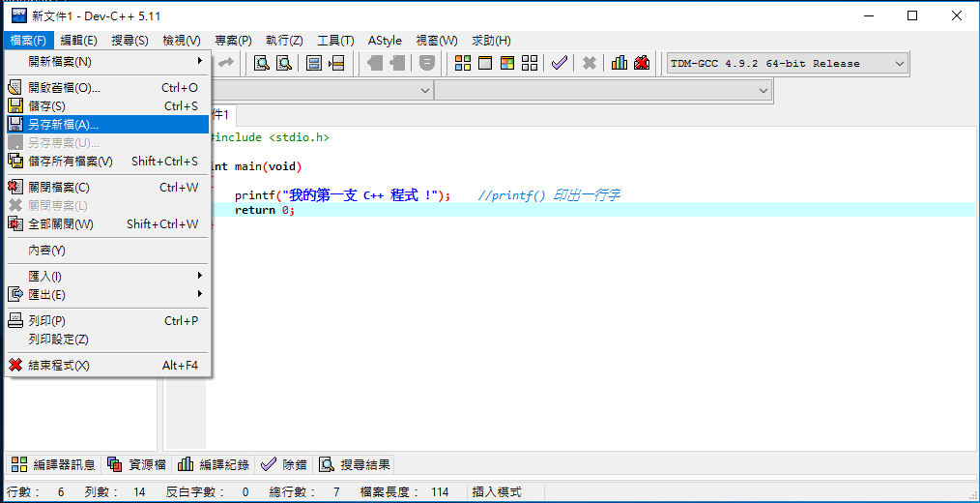The image size is (980, 503).
Task: Click the grayed toggle comment icon
Action: [x=427, y=63]
